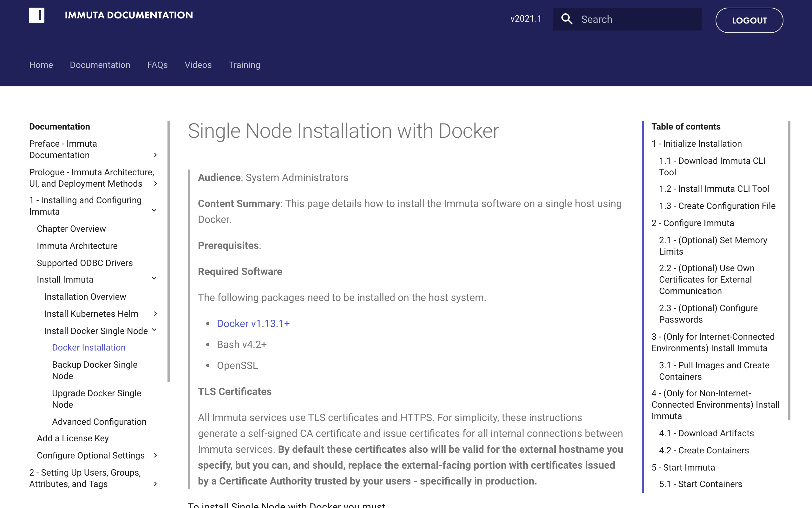Expand Install Kubernetes Helm chevron

(x=155, y=313)
